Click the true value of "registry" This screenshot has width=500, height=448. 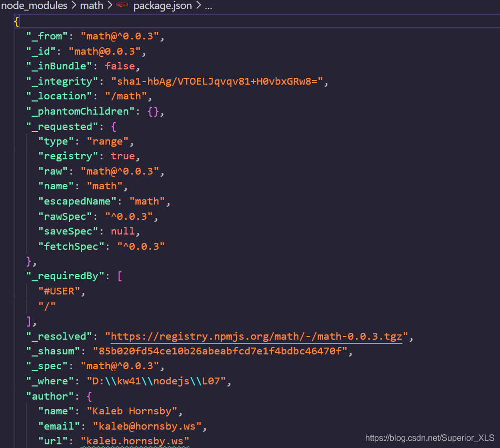[x=123, y=156]
